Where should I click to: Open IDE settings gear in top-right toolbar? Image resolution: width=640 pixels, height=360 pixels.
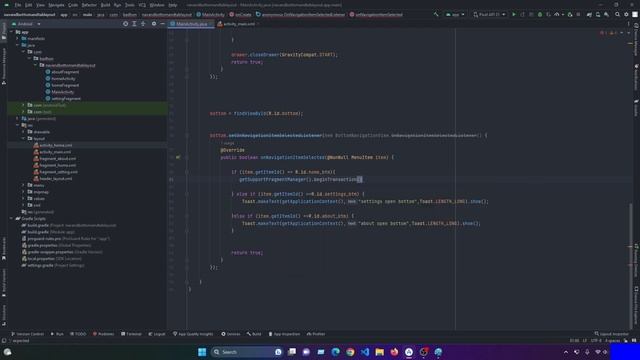tap(626, 14)
